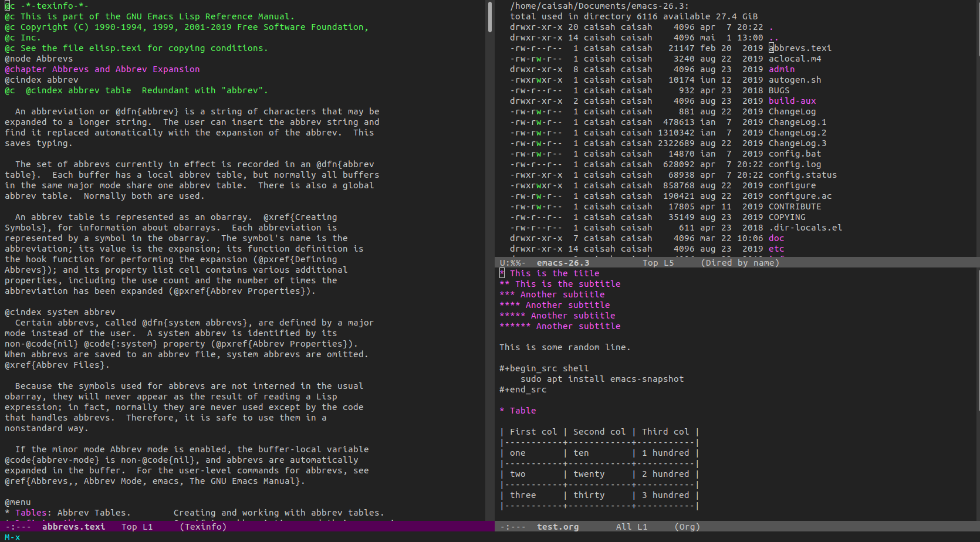The image size is (980, 542).
Task: Go to parent directory '..' entry
Action: pyautogui.click(x=773, y=38)
